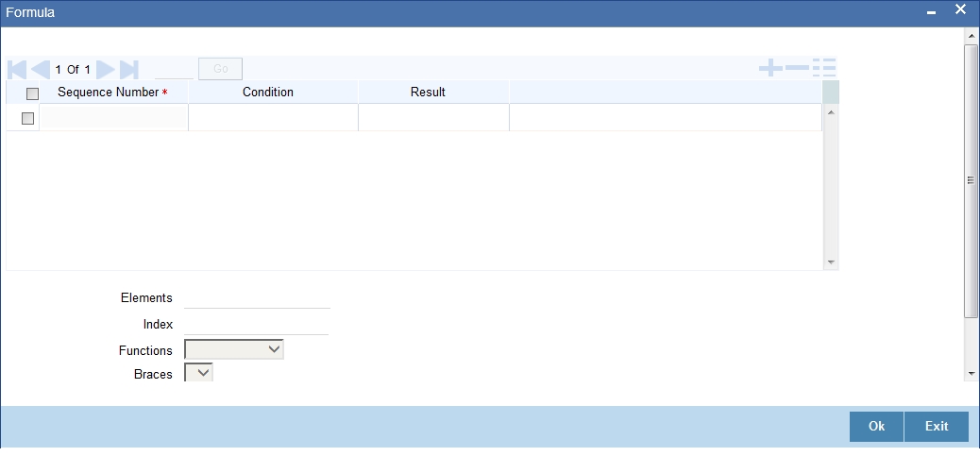Tick the checkbox of the first table row

point(27,118)
